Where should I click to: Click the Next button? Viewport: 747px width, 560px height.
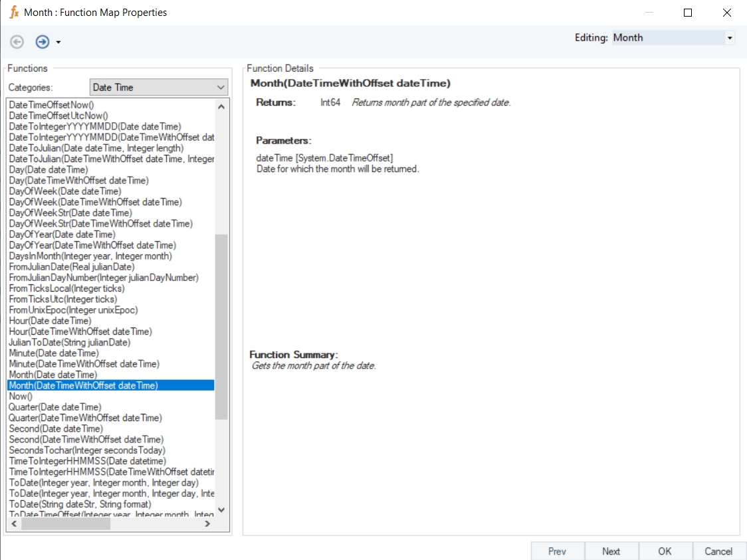(x=611, y=551)
